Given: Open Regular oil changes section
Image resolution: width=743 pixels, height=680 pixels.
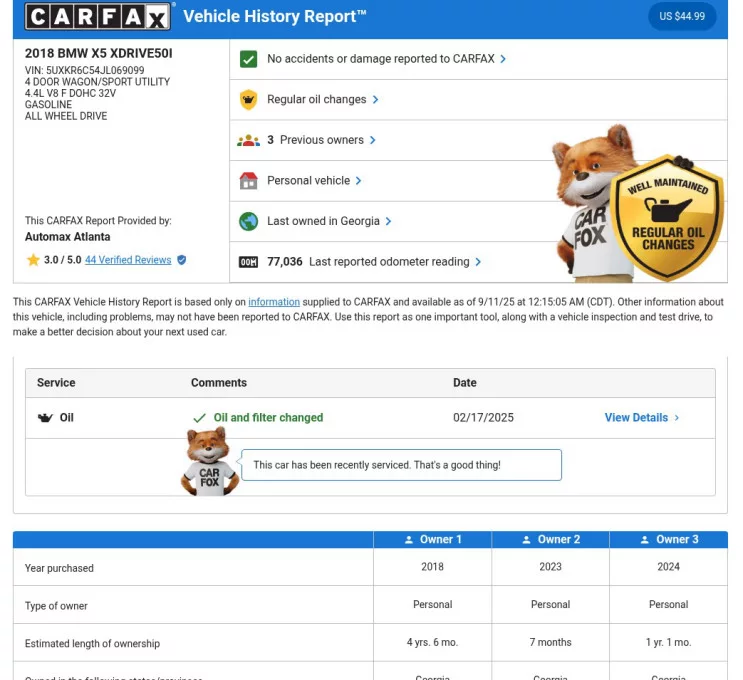Looking at the screenshot, I should click(x=317, y=100).
